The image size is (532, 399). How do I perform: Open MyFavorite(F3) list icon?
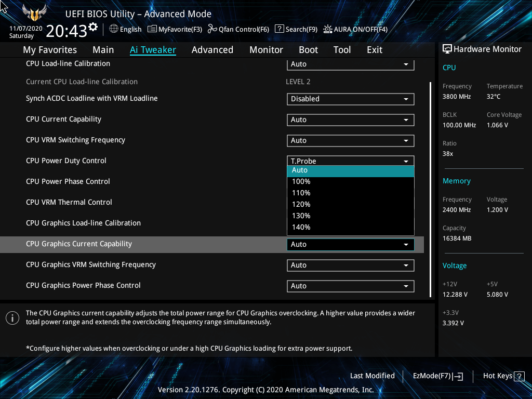coord(152,29)
